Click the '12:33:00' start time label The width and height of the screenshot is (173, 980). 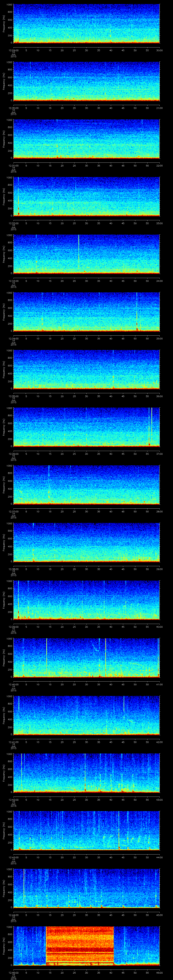coord(13,281)
